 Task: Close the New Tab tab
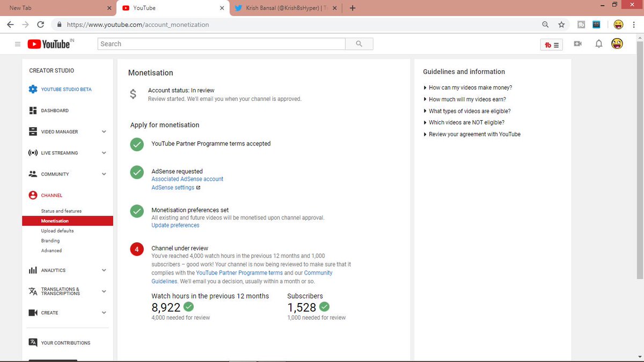(x=109, y=8)
